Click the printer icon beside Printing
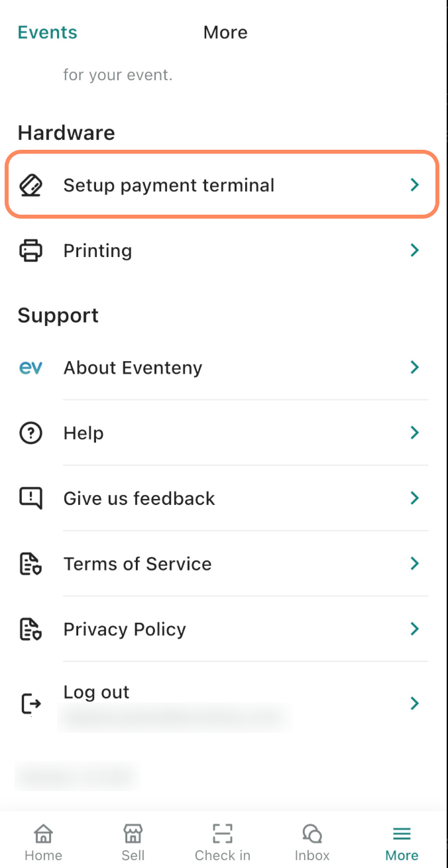Image resolution: width=448 pixels, height=868 pixels. 31,250
